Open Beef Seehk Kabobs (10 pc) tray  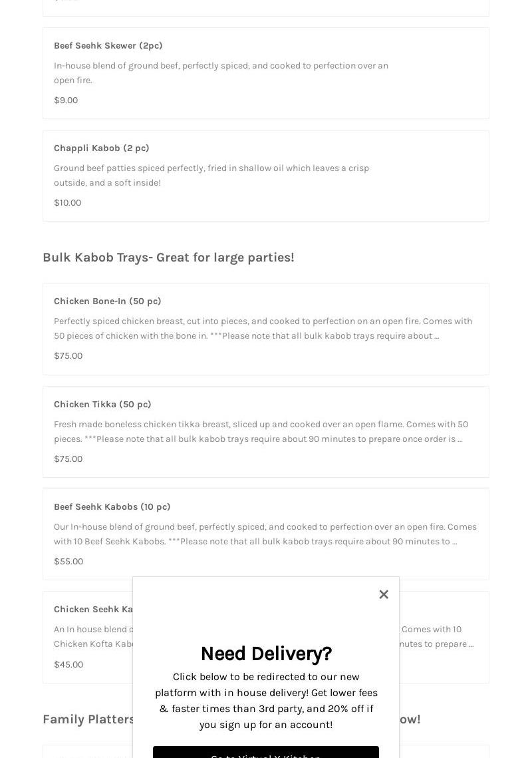[112, 507]
